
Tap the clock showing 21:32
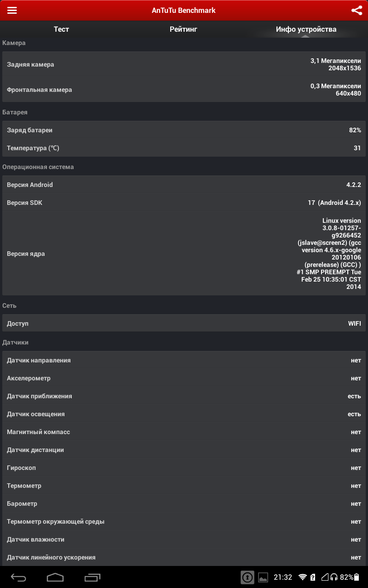[x=283, y=577]
